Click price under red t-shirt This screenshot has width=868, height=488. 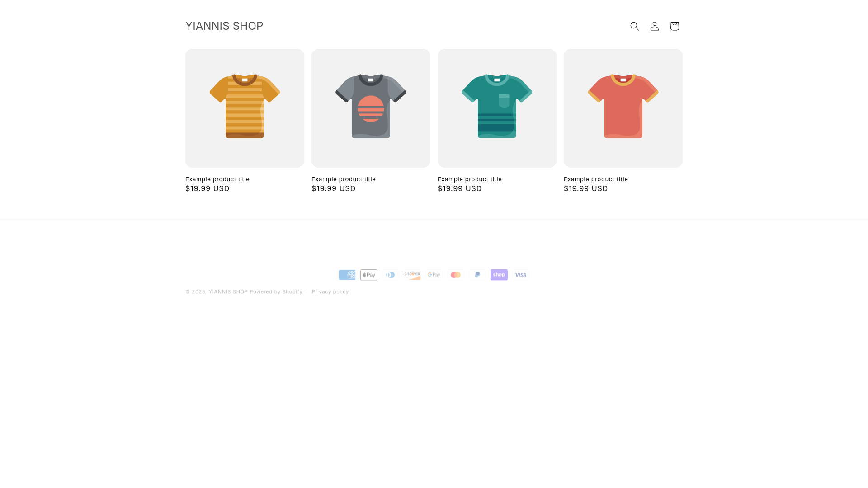click(586, 188)
